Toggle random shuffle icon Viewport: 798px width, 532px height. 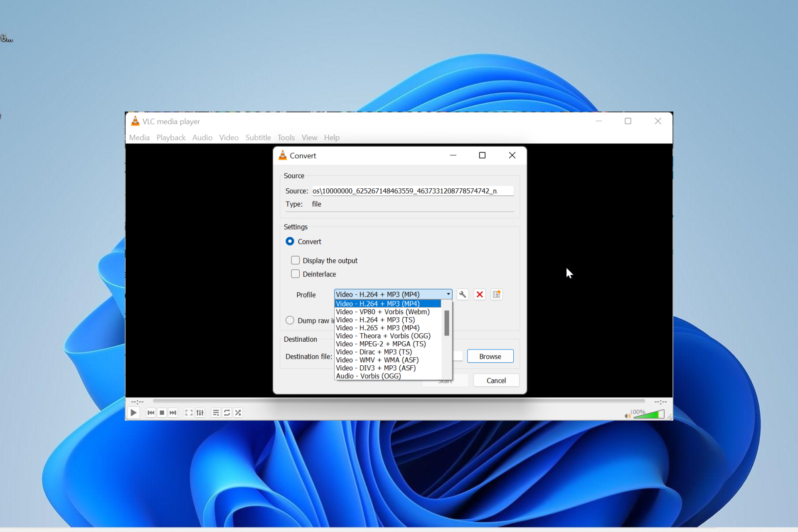[238, 413]
